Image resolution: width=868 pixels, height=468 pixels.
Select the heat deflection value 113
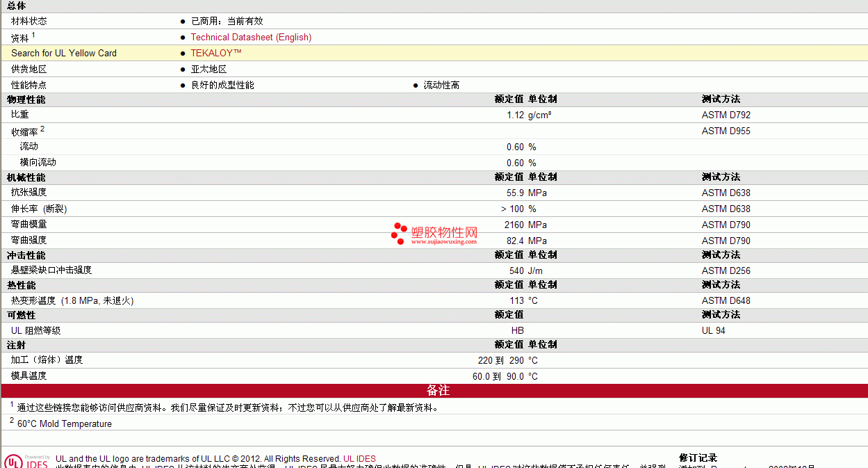[x=516, y=301]
